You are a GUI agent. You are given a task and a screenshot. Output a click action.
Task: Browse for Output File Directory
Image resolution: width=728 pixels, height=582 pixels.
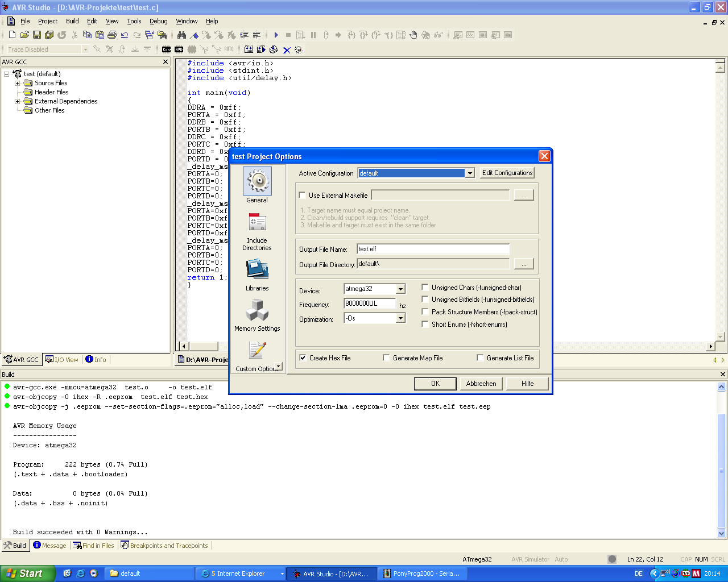click(x=524, y=264)
